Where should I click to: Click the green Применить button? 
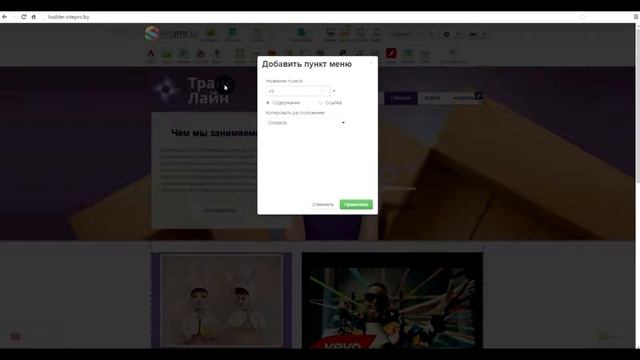click(x=356, y=204)
